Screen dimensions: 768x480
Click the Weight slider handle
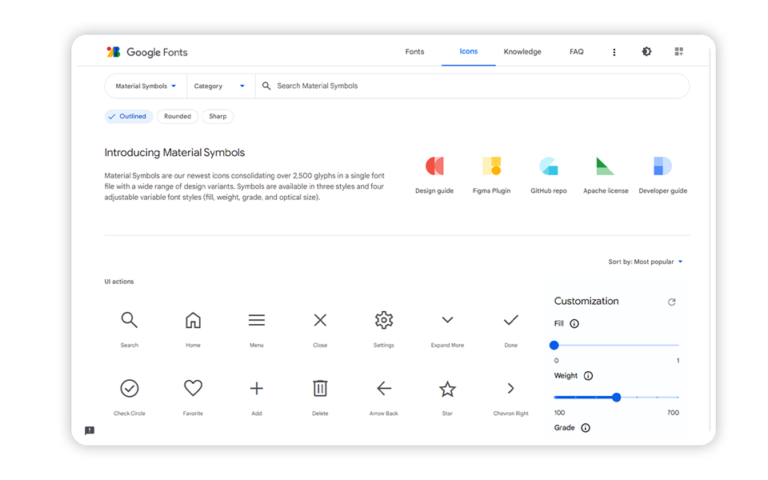[617, 397]
